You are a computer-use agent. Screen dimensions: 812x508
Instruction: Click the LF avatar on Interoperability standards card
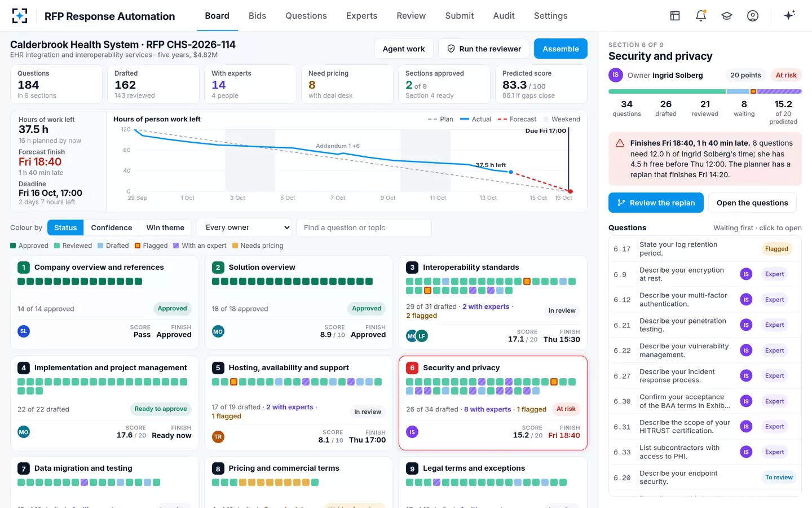(422, 336)
